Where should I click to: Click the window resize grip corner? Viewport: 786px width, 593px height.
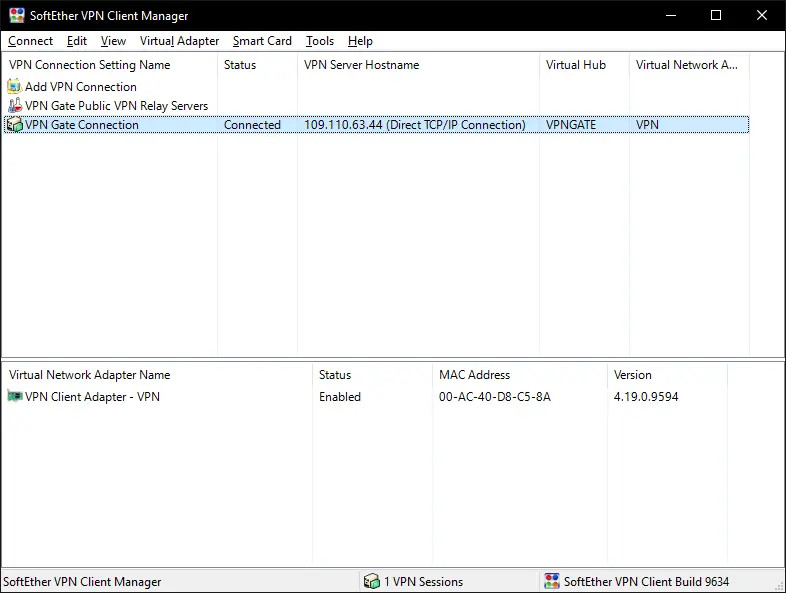[x=779, y=586]
